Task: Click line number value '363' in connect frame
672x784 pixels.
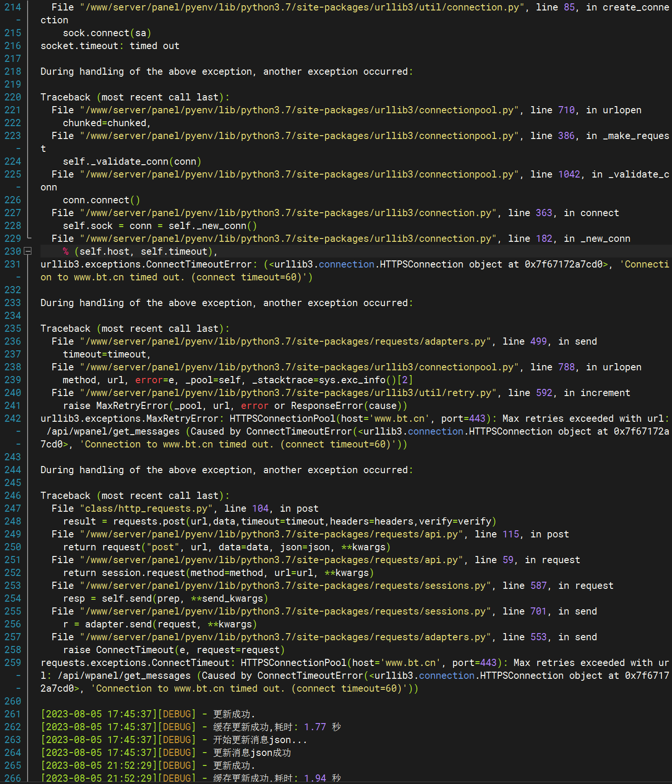Action: click(544, 213)
